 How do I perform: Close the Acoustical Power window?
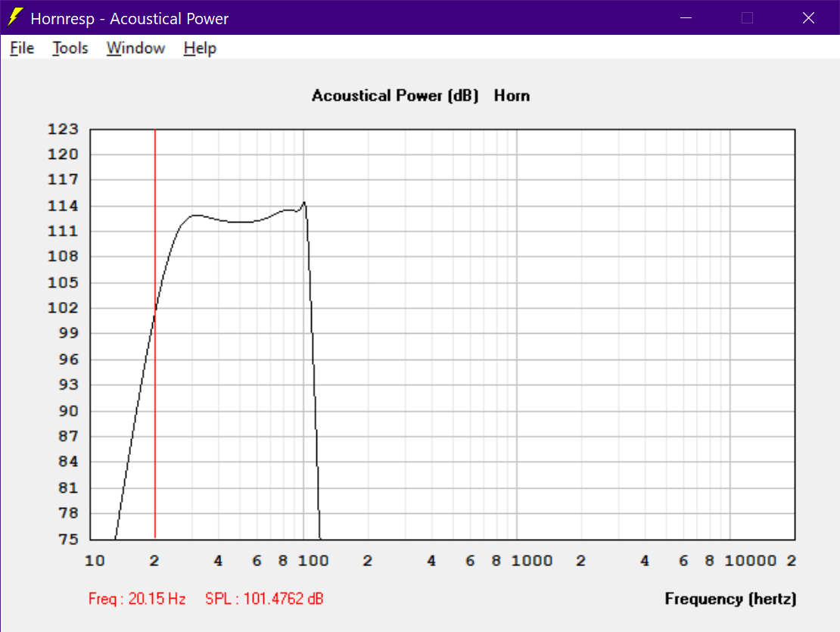click(x=808, y=17)
